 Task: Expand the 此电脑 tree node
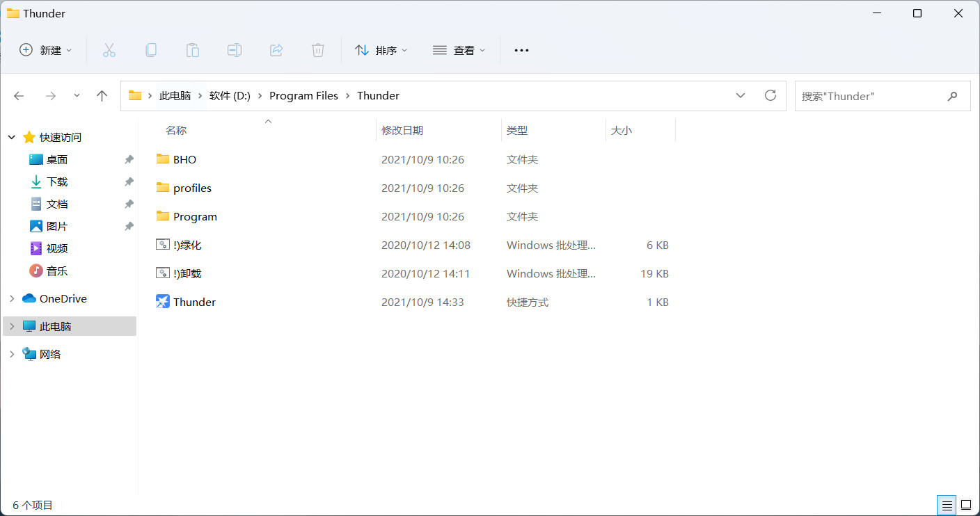click(x=12, y=326)
